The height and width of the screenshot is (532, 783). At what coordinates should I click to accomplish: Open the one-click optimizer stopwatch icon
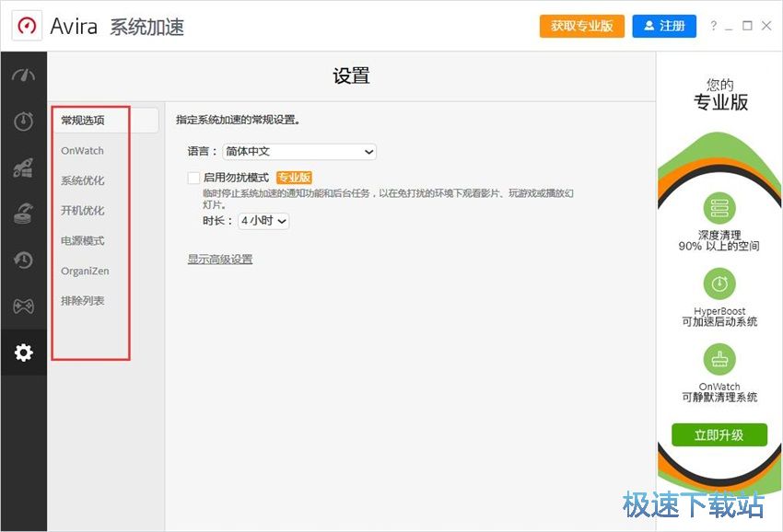[23, 121]
